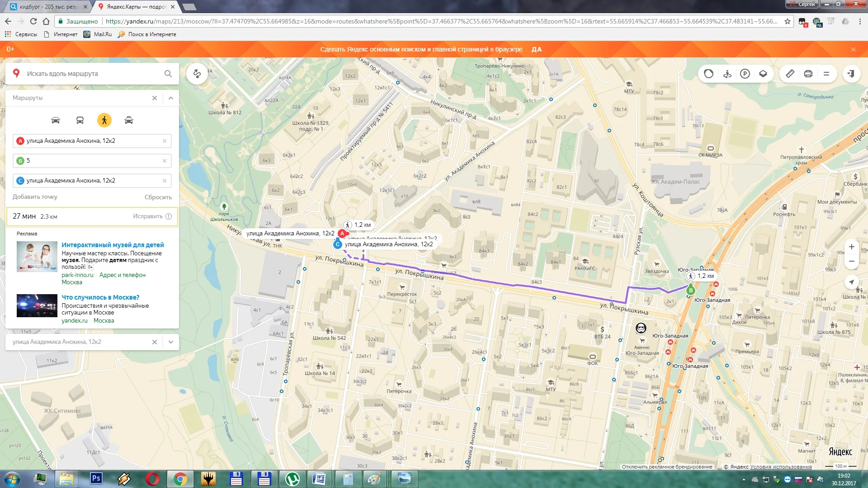The image size is (868, 488).
Task: Enable street panoramas person icon
Action: pyautogui.click(x=727, y=74)
